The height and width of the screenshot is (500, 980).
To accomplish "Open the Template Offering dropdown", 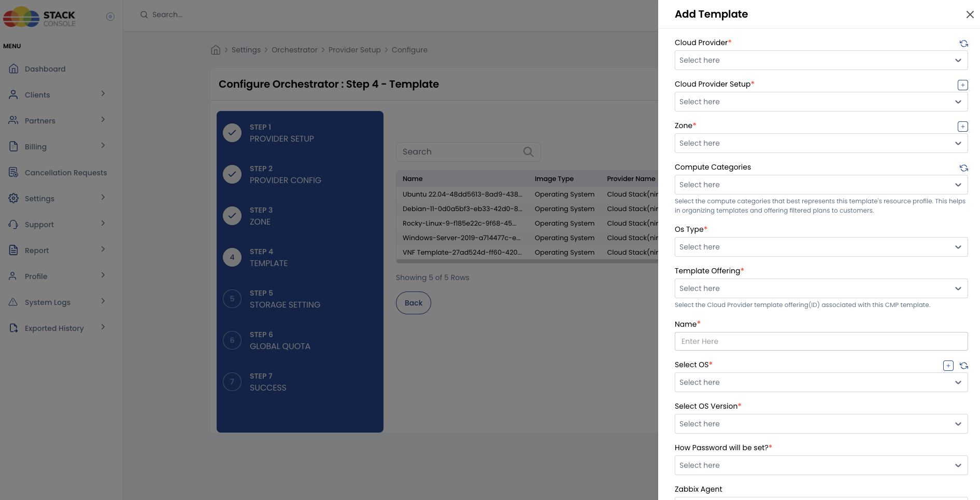I will pyautogui.click(x=821, y=288).
